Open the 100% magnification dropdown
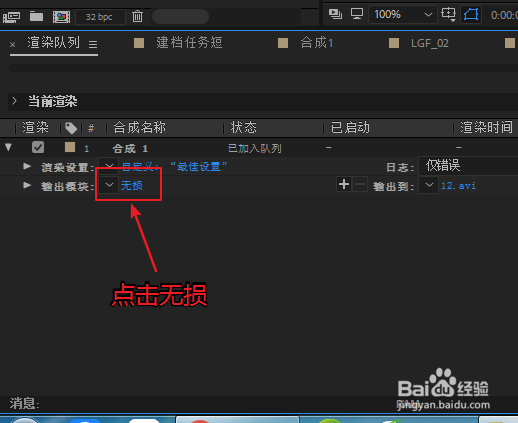The width and height of the screenshot is (518, 423). pyautogui.click(x=403, y=14)
